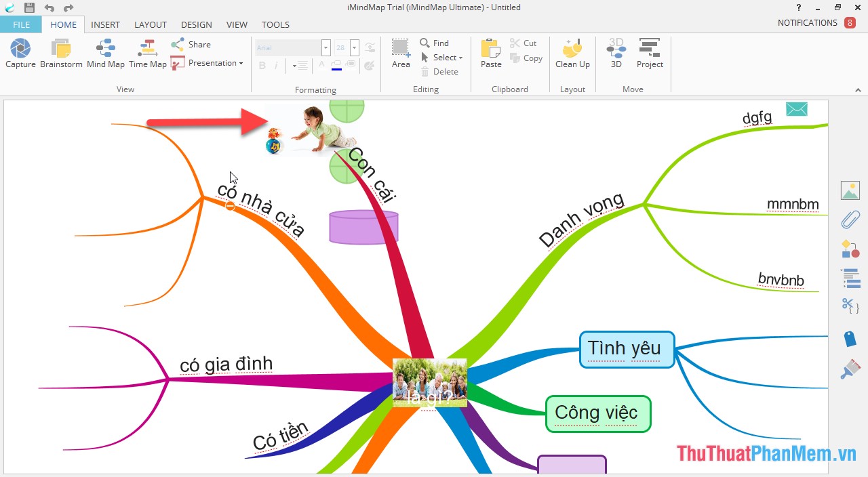This screenshot has width=868, height=477.
Task: Open the TOOLS menu
Action: coord(275,24)
